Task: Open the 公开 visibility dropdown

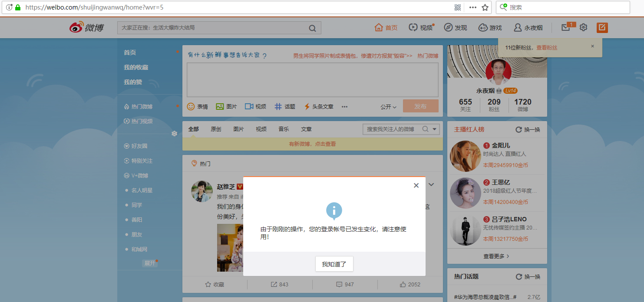Action: click(388, 107)
